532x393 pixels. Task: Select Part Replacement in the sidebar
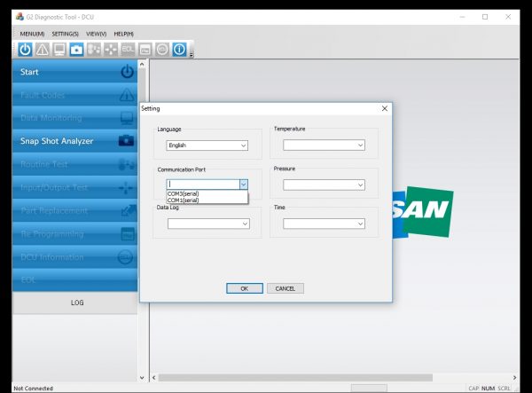(x=75, y=210)
